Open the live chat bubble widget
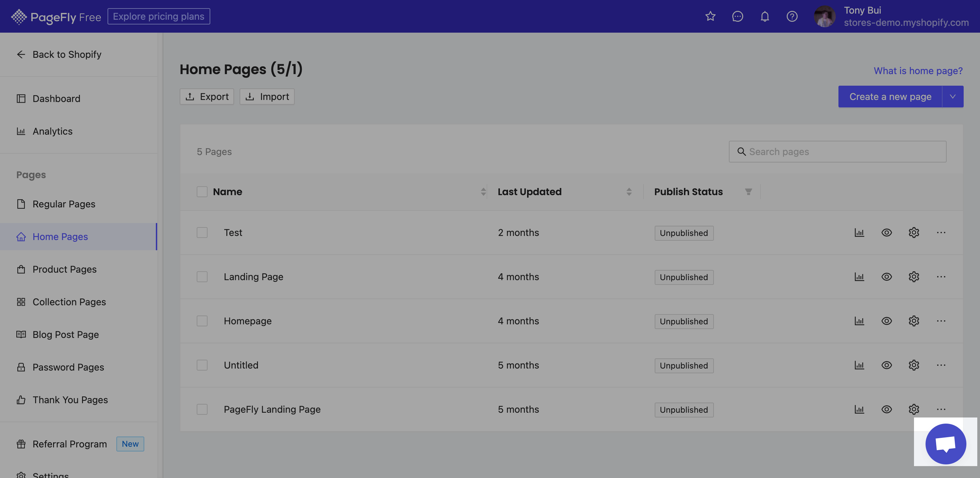Viewport: 980px width, 478px height. click(946, 444)
